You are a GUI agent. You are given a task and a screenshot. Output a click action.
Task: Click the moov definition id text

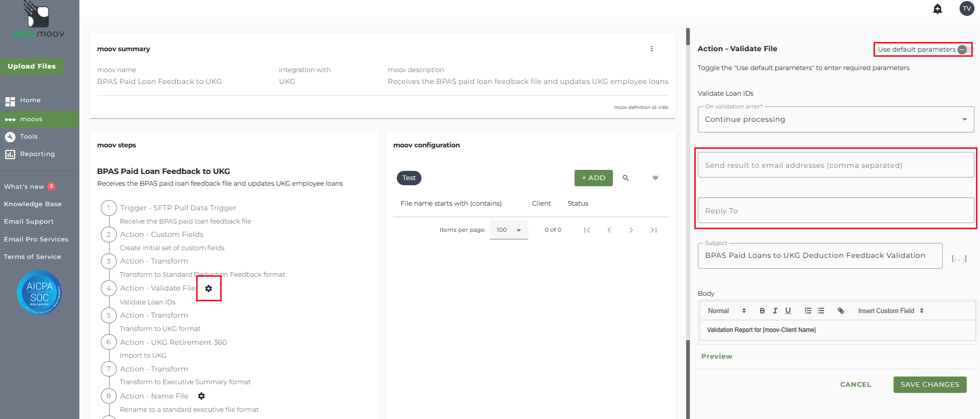pyautogui.click(x=641, y=107)
